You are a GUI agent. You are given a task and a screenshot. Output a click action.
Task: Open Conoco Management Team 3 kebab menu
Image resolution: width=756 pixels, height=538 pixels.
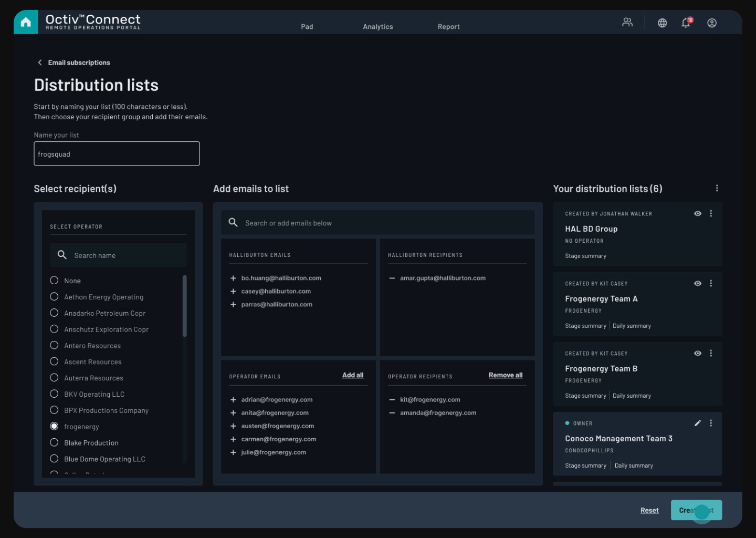point(711,423)
